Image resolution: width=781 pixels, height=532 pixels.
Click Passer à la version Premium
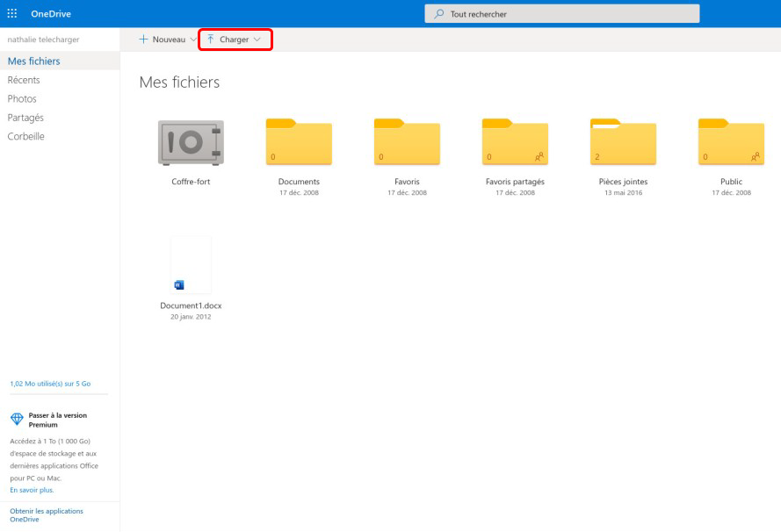[x=58, y=420]
